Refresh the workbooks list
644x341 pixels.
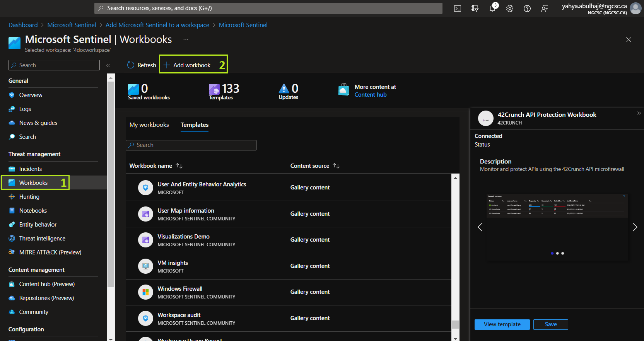[142, 65]
